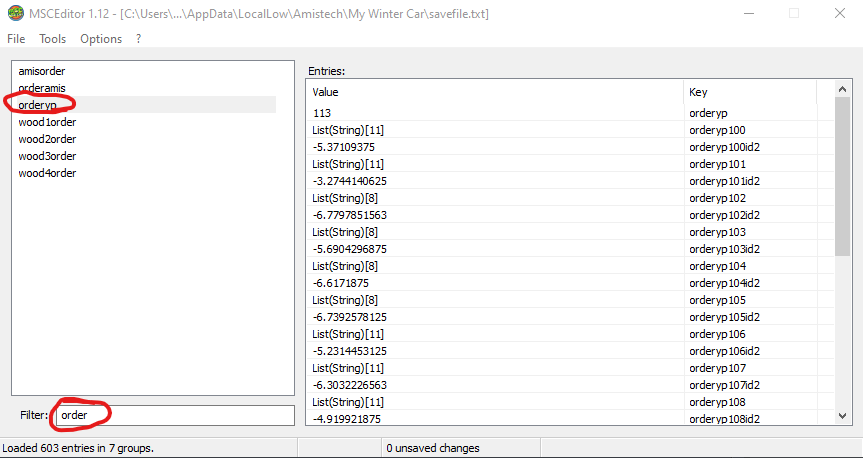Screen dimensions: 863x458
Task: Open the Tools menu
Action: tap(52, 39)
